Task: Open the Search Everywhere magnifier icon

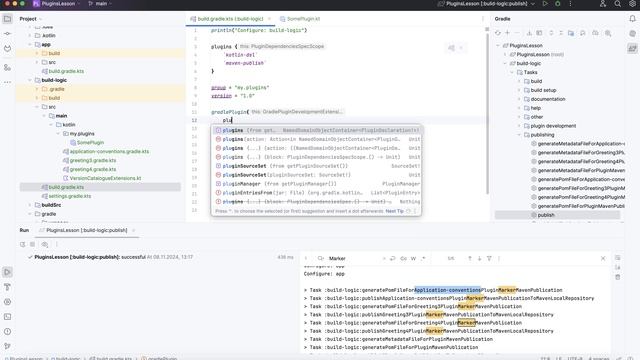Action: pyautogui.click(x=618, y=4)
